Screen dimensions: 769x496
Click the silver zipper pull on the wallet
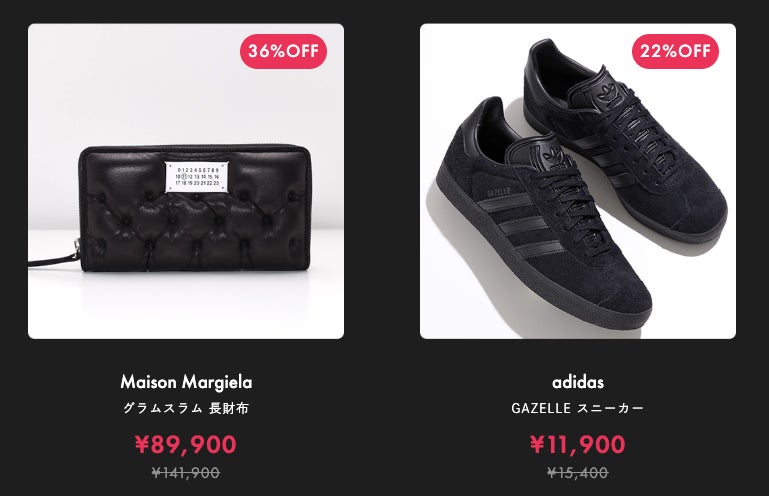point(77,248)
